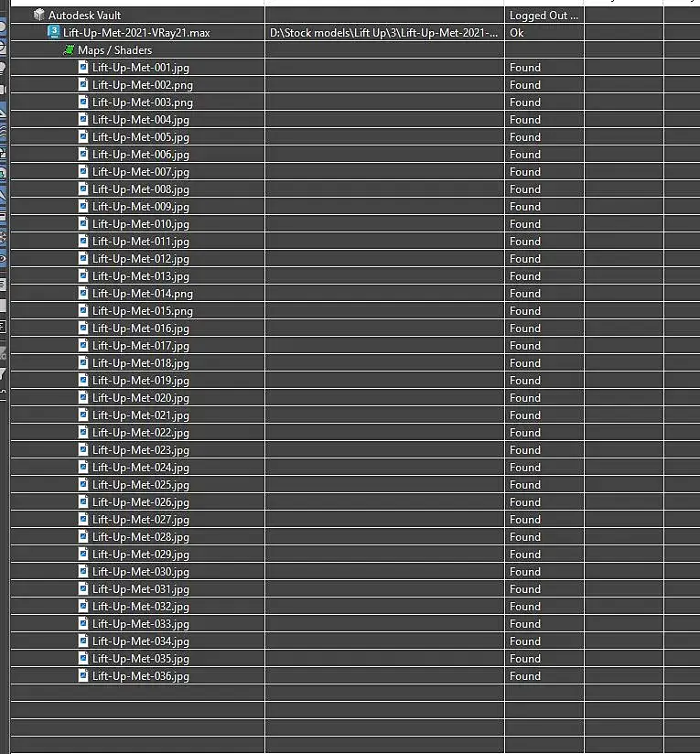Screen dimensions: 700x754
Task: Click the Autodesk Vault cube icon
Action: (x=39, y=15)
